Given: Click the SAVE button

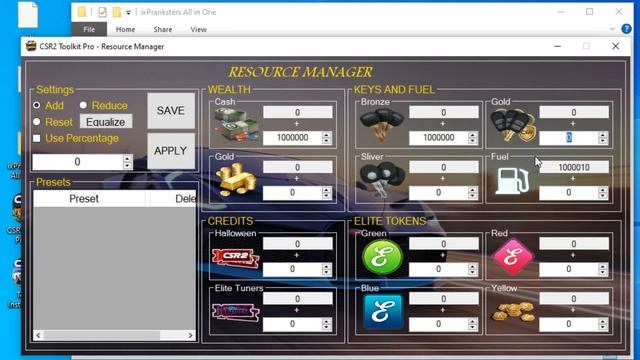Looking at the screenshot, I should click(171, 111).
